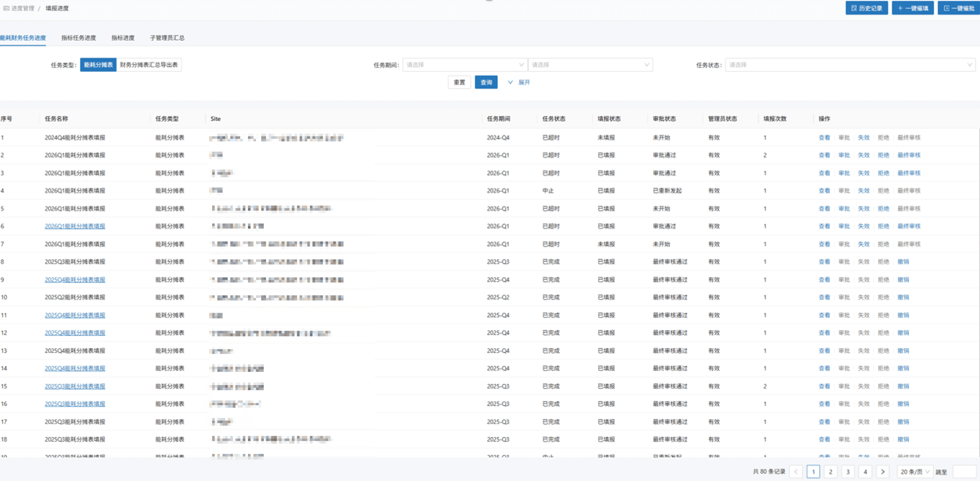
Task: Click 查看 in row 1
Action: point(824,137)
